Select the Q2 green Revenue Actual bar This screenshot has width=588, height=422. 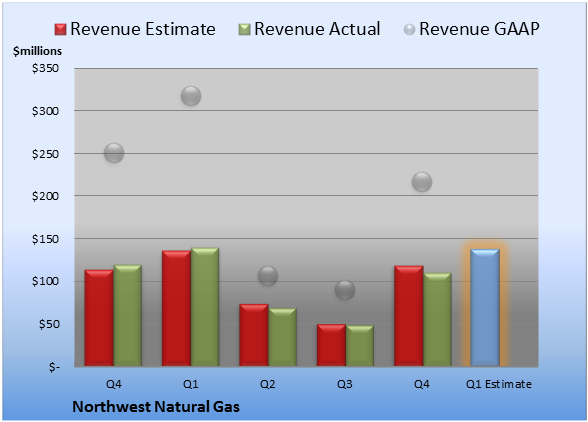282,337
